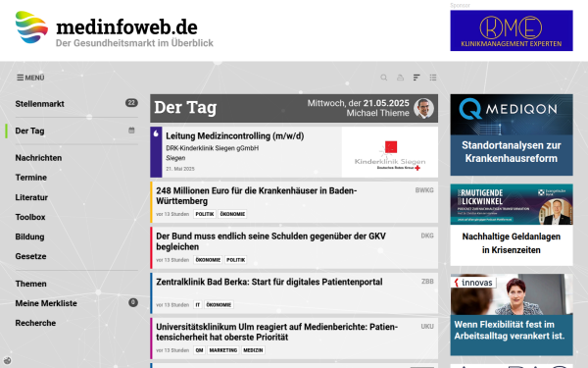The width and height of the screenshot is (588, 368).
Task: Click MARKETING tag under Ulm article
Action: click(223, 350)
